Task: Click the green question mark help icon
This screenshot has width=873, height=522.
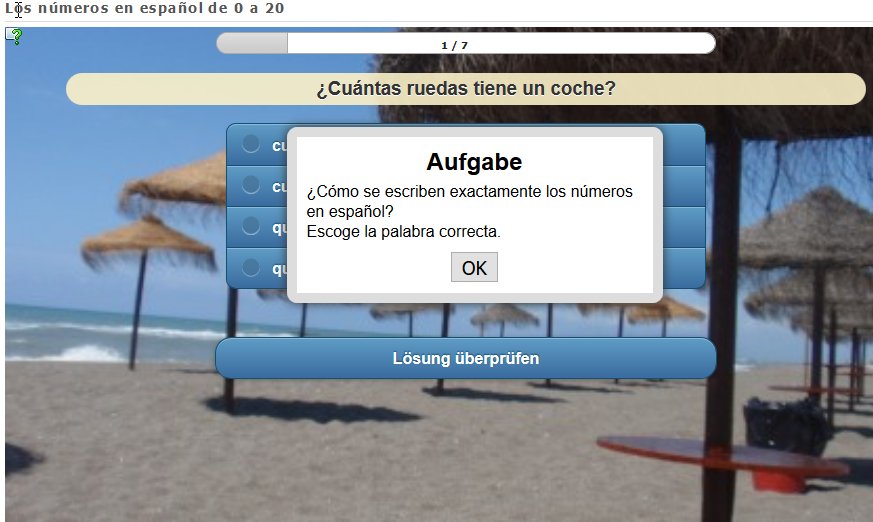Action: point(14,36)
